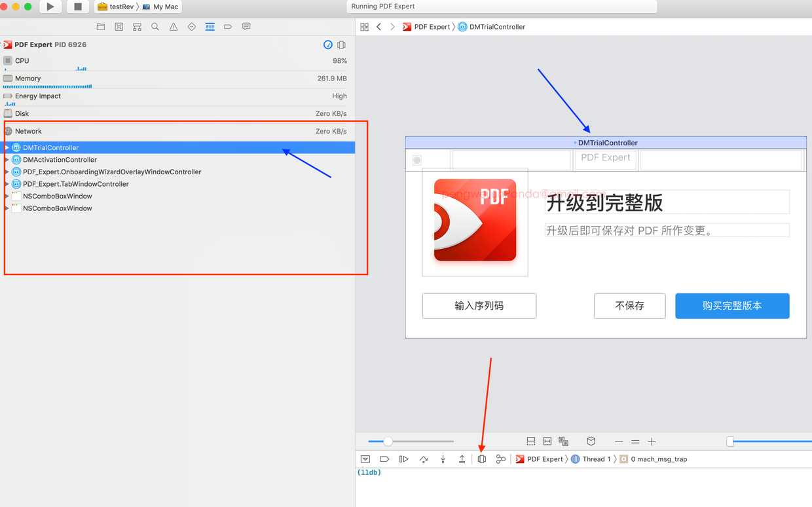Click DMTrialController in editor breadcrumb
The height and width of the screenshot is (507, 812).
click(492, 27)
